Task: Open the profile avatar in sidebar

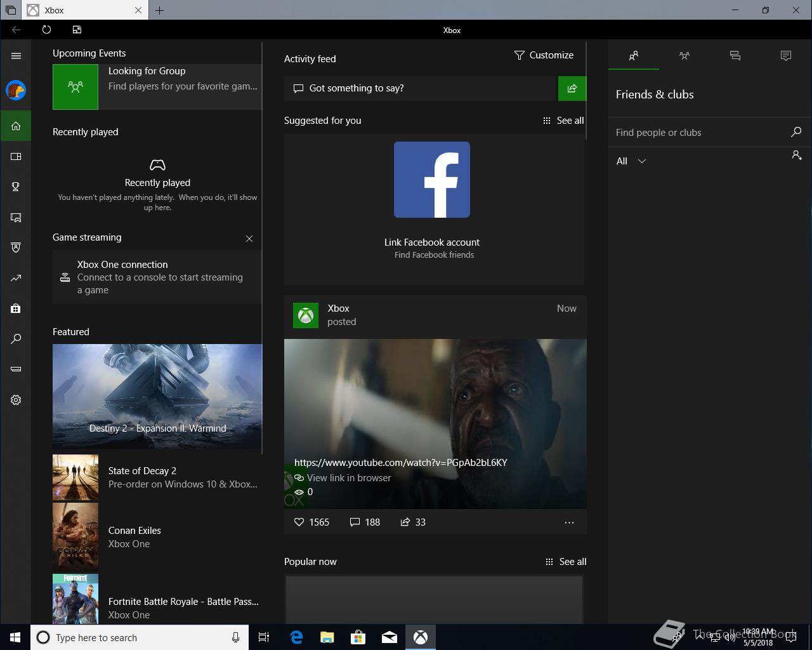Action: (x=16, y=90)
